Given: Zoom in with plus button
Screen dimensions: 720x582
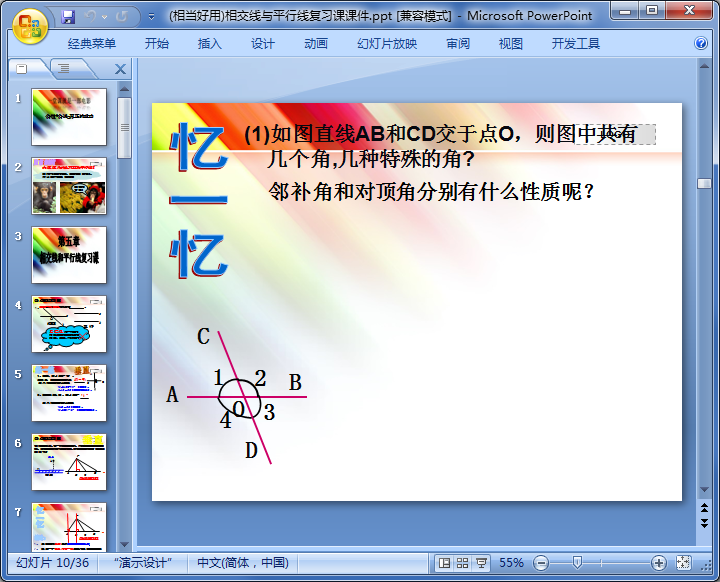Looking at the screenshot, I should pos(658,563).
